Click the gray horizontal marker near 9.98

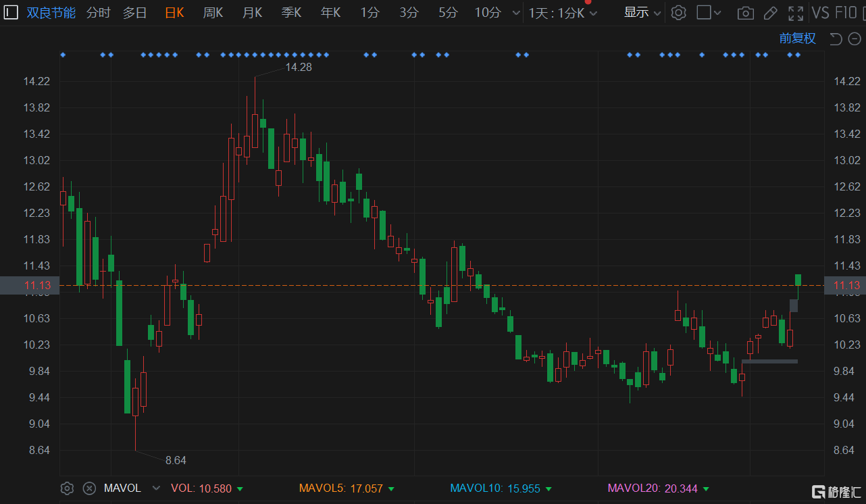tap(769, 361)
